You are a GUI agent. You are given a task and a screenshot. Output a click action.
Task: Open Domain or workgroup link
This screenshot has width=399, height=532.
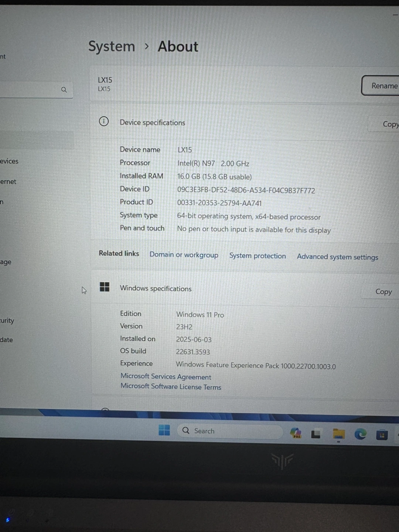(x=184, y=255)
